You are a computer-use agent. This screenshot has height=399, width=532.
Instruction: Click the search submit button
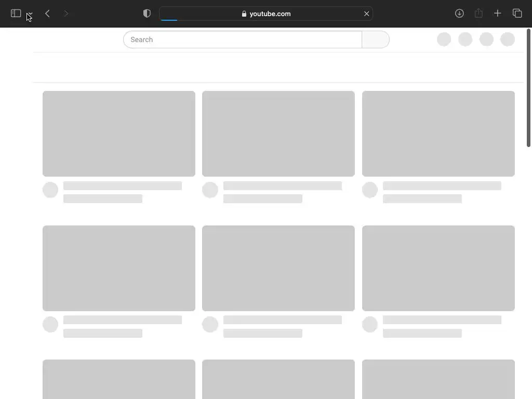(x=376, y=39)
